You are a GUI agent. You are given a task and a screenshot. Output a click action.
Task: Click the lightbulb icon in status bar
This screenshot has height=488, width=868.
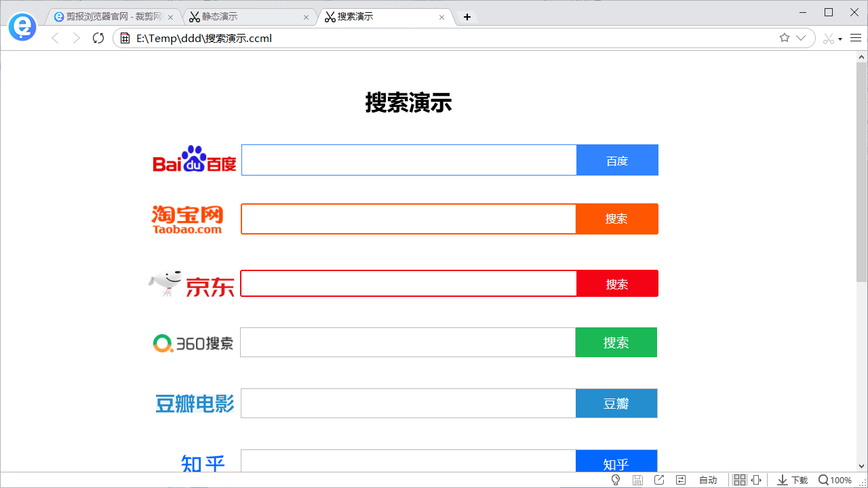(616, 480)
